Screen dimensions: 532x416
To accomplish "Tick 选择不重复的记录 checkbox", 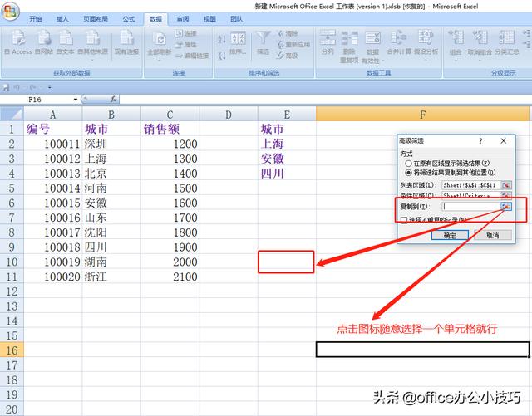I will 404,220.
